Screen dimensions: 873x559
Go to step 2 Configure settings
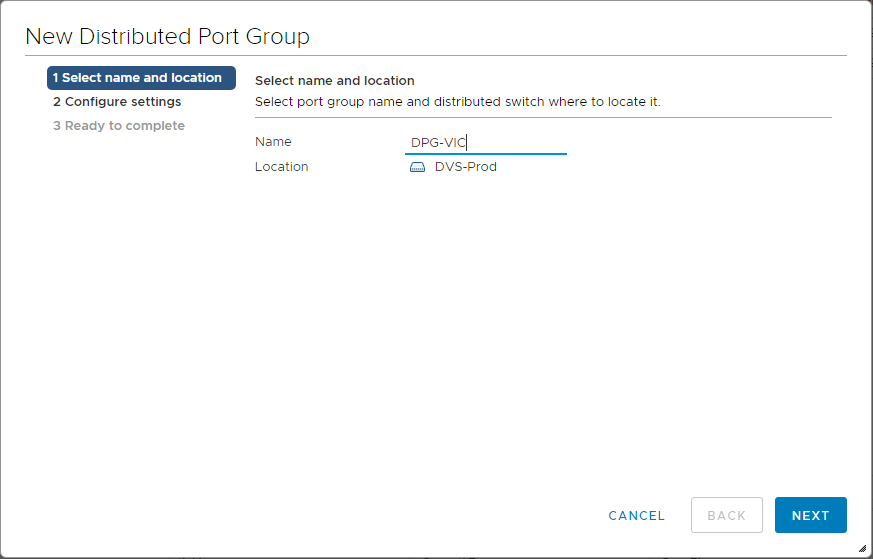tap(117, 102)
